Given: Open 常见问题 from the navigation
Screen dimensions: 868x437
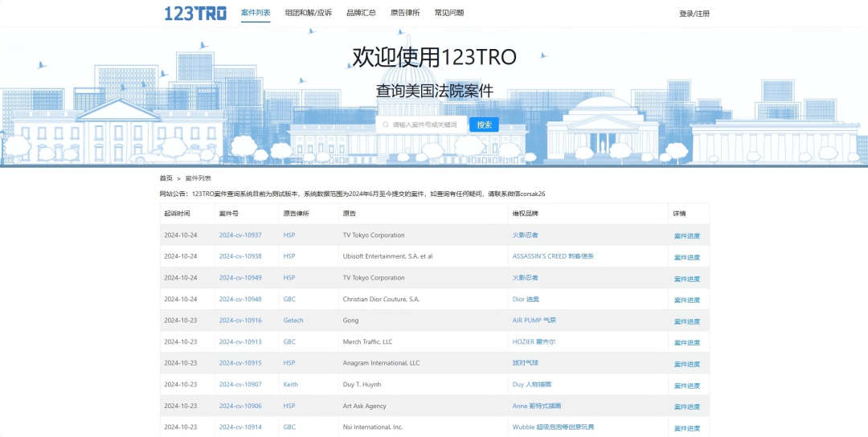Looking at the screenshot, I should click(x=449, y=13).
